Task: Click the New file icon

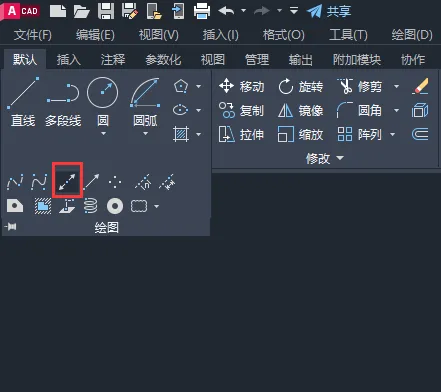Action: 58,11
